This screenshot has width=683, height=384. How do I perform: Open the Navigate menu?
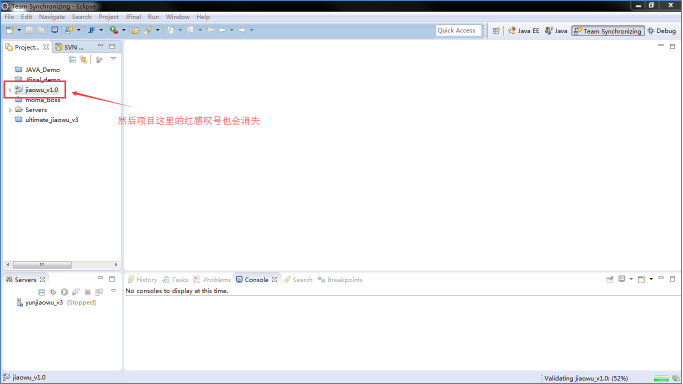click(x=52, y=17)
